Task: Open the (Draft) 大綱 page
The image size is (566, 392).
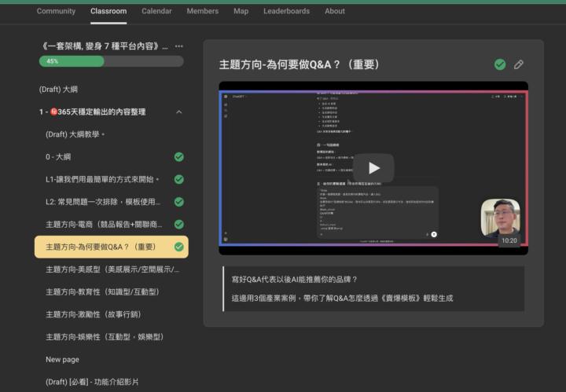Action: 58,90
